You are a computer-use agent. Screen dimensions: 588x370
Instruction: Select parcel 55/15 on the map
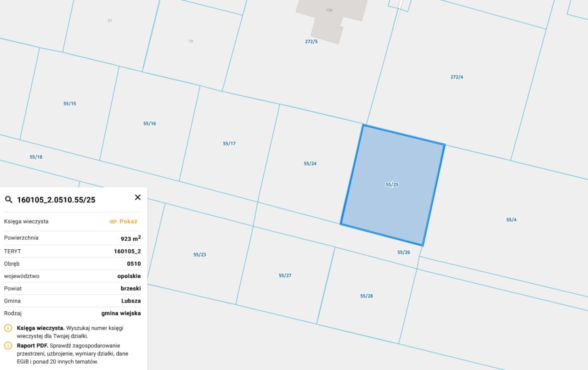[70, 104]
